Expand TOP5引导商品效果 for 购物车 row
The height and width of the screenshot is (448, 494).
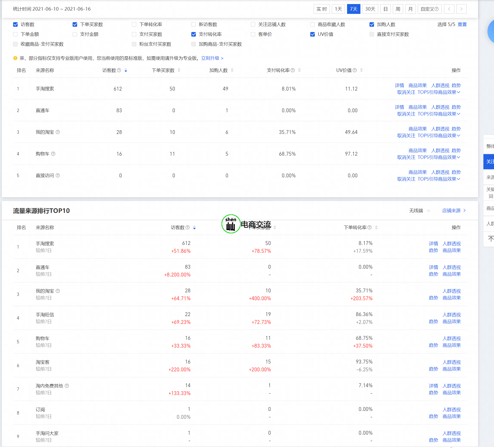tap(439, 157)
